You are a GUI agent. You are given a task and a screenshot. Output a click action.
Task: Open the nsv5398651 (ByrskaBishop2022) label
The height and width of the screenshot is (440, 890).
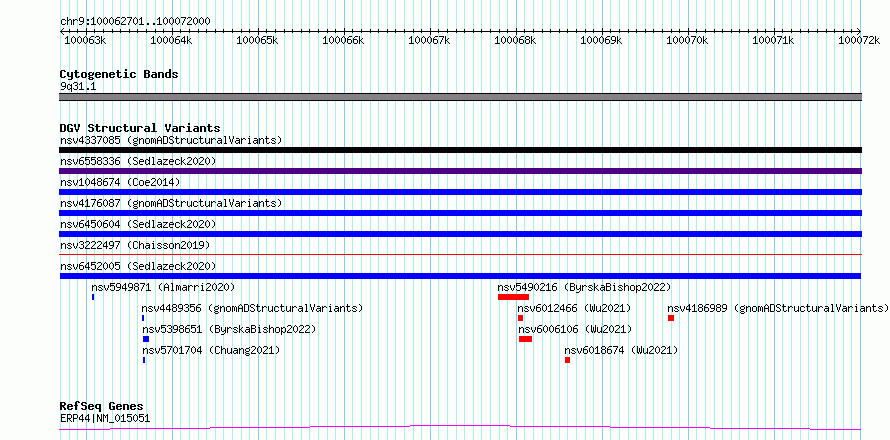click(x=229, y=329)
